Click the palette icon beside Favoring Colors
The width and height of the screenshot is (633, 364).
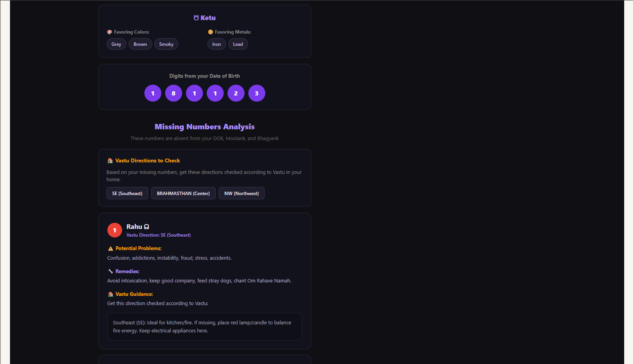point(110,32)
